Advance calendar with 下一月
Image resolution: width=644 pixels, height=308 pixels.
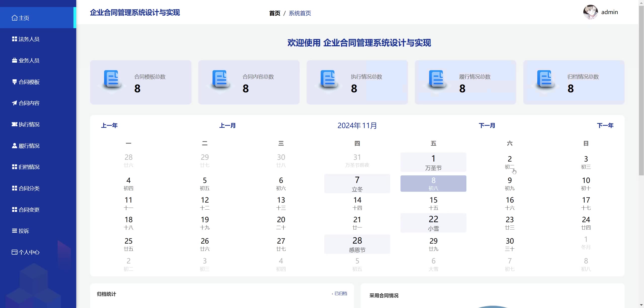click(x=487, y=125)
